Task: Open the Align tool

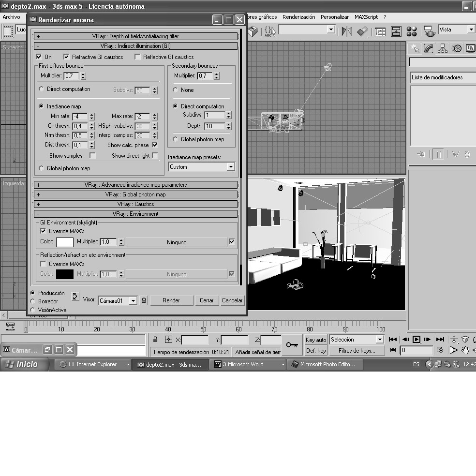Action: tap(362, 31)
